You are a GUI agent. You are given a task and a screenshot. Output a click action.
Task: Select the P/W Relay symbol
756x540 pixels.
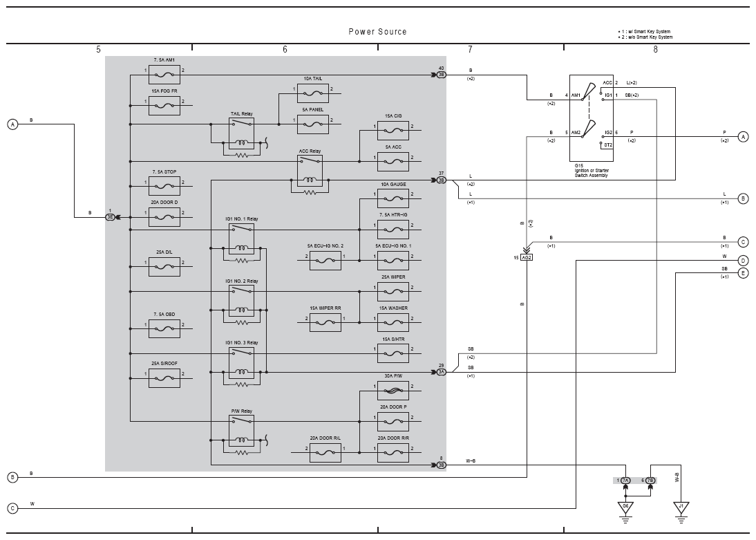pyautogui.click(x=241, y=431)
